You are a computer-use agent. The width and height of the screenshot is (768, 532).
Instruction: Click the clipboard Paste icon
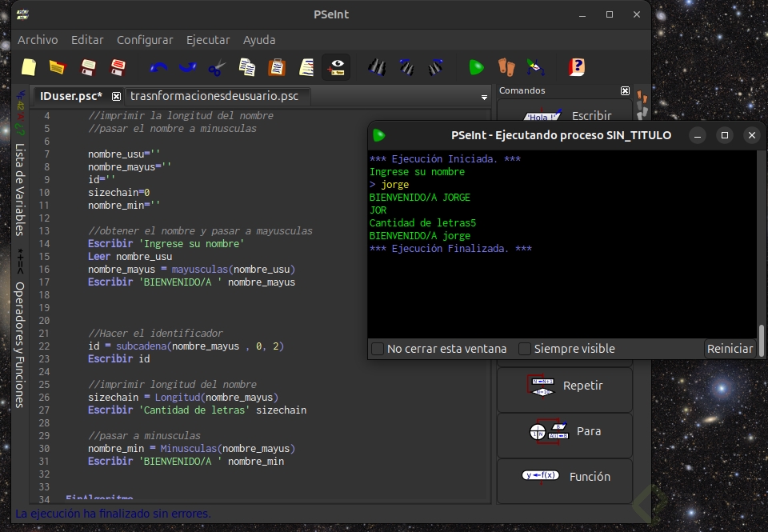click(277, 67)
